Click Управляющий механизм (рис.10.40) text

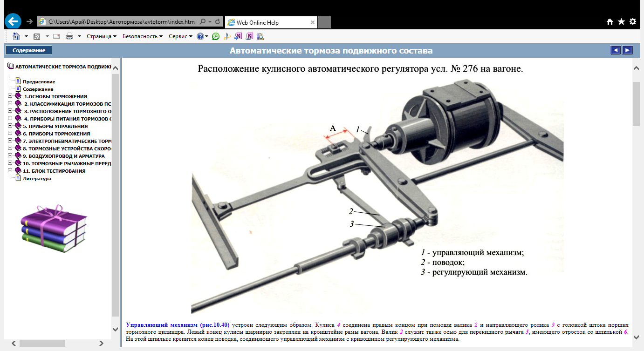[x=178, y=324]
